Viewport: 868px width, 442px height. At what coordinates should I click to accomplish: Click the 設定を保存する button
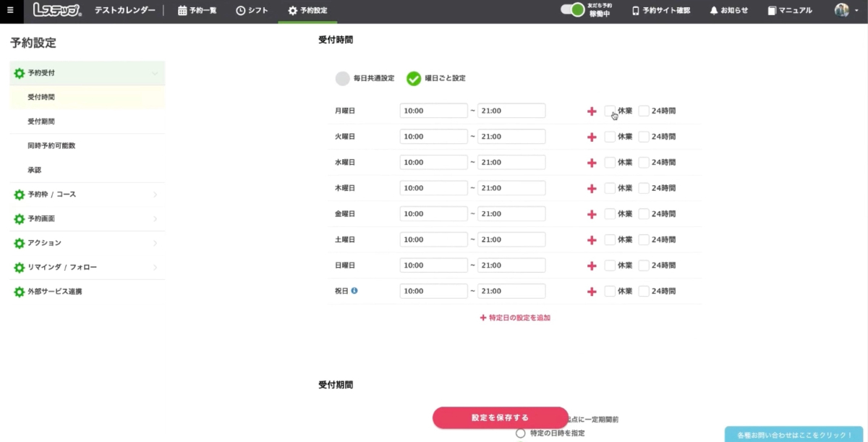point(500,417)
